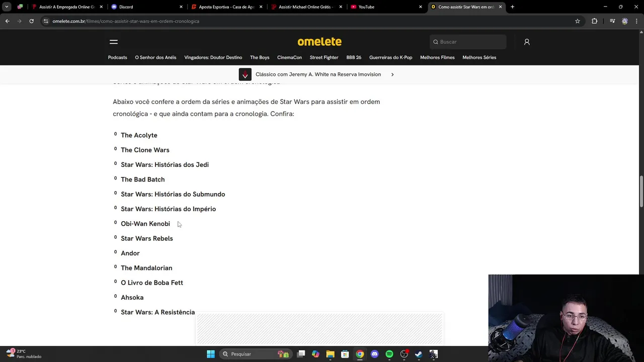Click the Buscar search field
The width and height of the screenshot is (644, 362).
click(x=468, y=42)
